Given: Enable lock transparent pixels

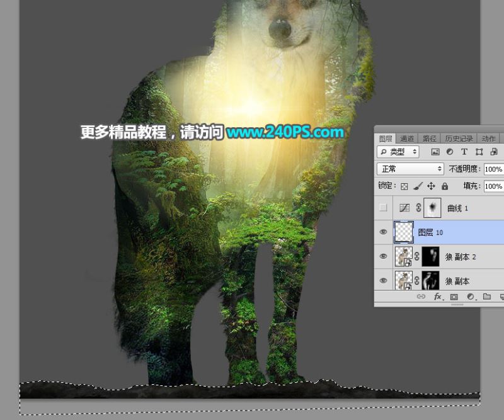Looking at the screenshot, I should coord(404,186).
